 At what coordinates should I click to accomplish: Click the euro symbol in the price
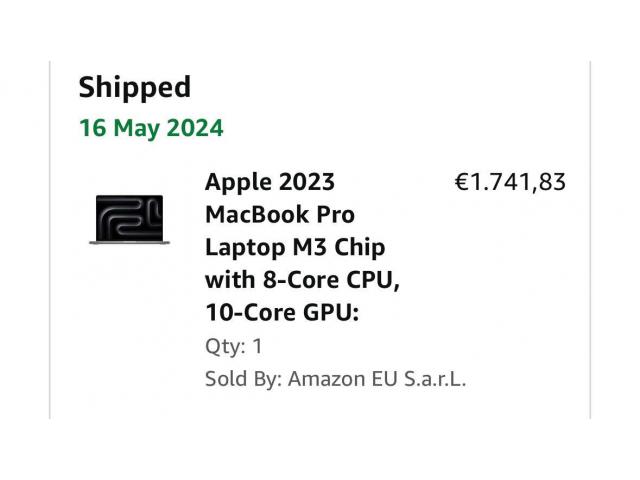tap(462, 182)
